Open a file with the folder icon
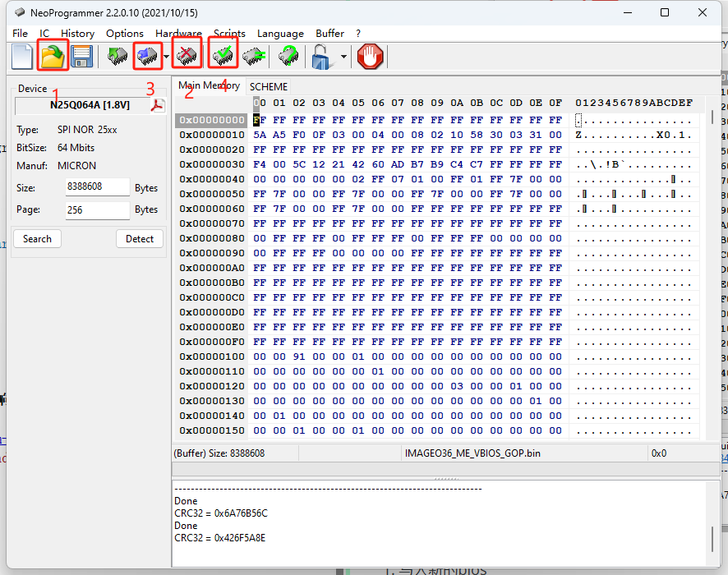The image size is (728, 575). [53, 56]
